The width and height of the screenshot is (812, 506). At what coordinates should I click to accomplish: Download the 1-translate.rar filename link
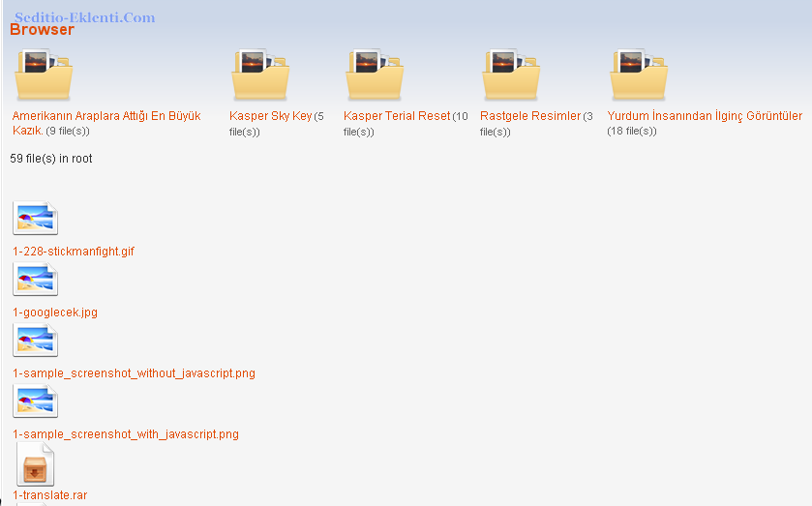49,495
